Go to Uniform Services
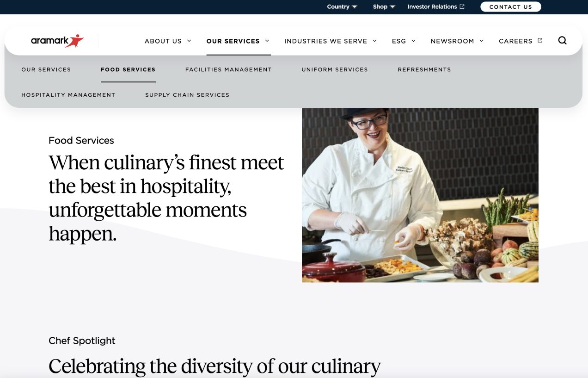The height and width of the screenshot is (378, 588). click(335, 69)
